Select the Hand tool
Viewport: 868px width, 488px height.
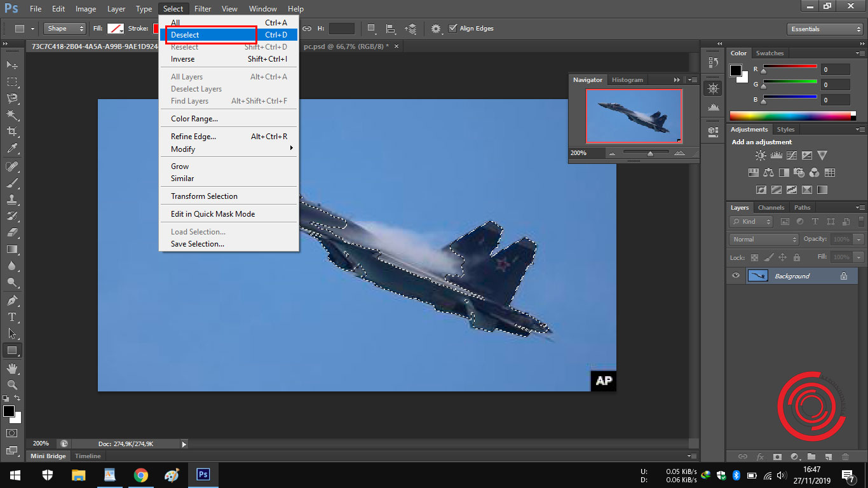pos(12,369)
